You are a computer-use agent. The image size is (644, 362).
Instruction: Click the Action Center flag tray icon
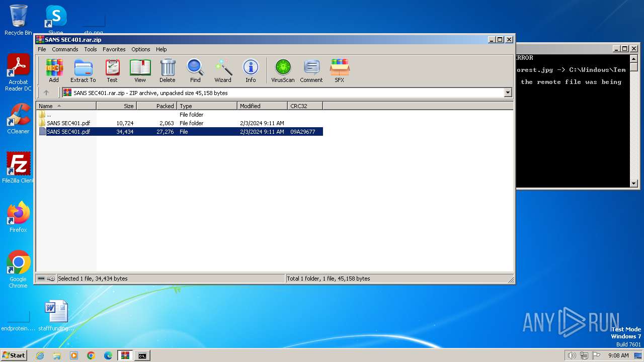(x=596, y=355)
